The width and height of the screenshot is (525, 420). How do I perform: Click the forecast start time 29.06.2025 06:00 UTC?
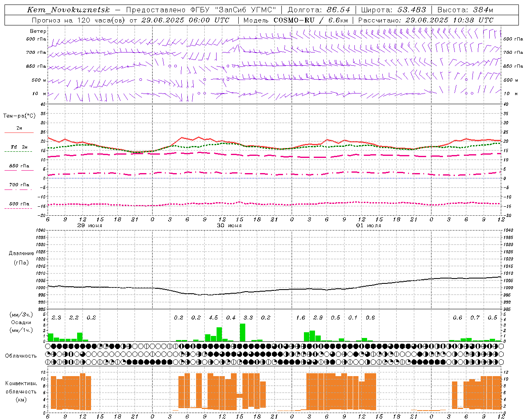click(185, 20)
